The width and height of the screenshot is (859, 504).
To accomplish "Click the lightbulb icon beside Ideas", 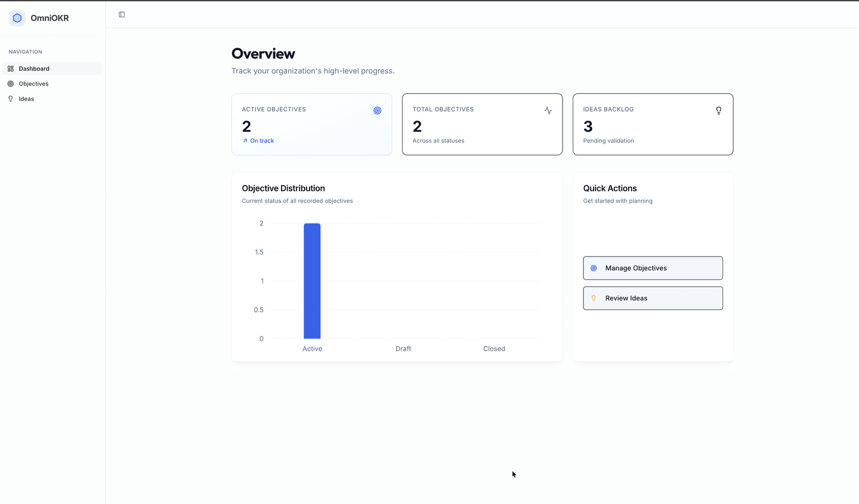I will coord(10,98).
